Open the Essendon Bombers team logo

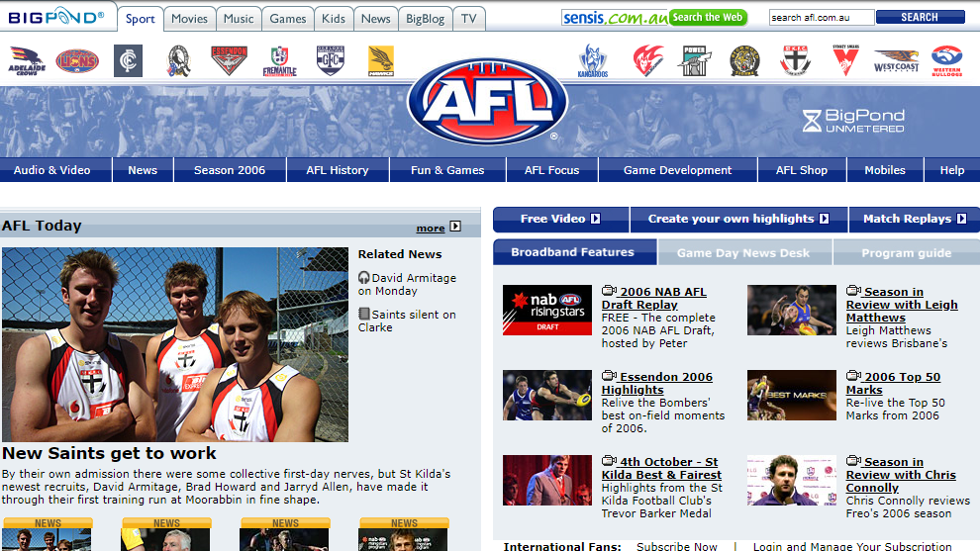pos(229,60)
